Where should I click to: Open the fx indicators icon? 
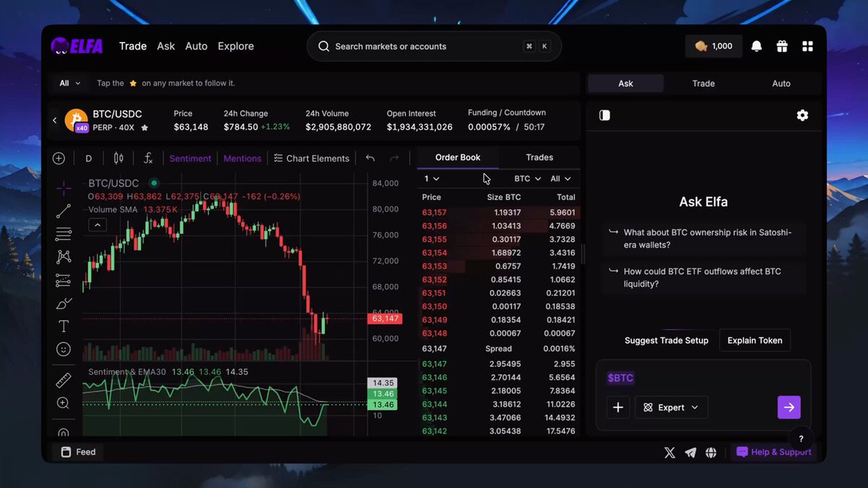(x=148, y=159)
